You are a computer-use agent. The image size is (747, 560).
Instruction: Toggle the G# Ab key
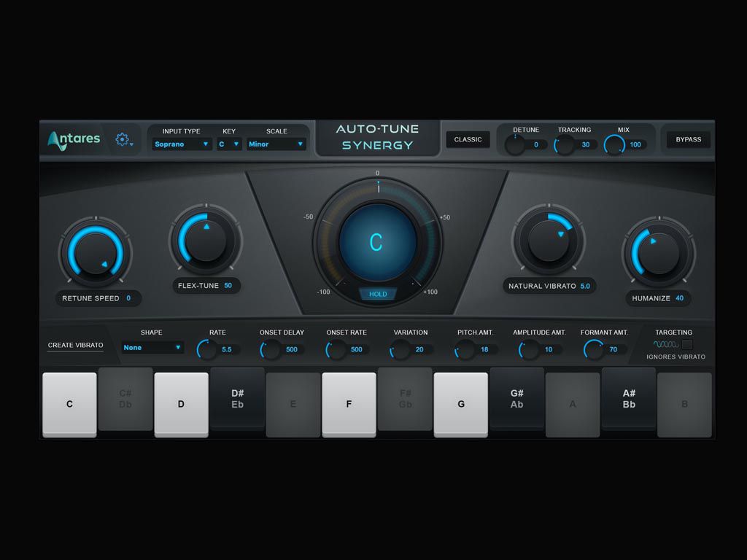click(517, 399)
